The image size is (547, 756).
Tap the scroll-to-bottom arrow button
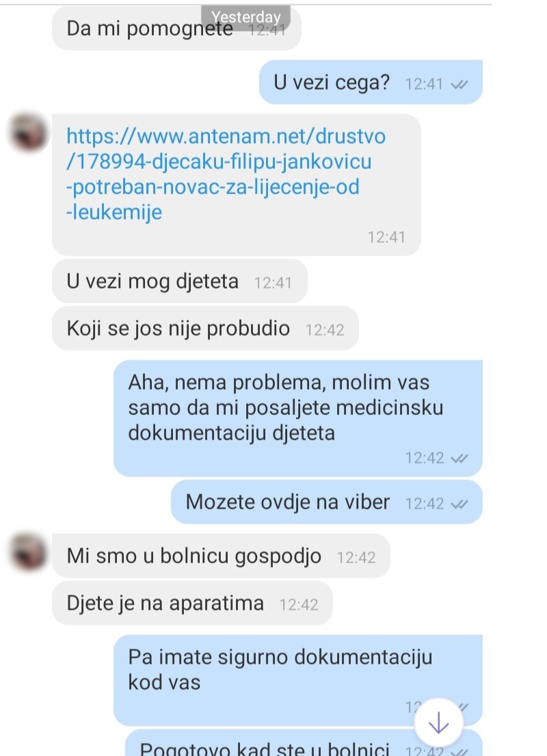(x=438, y=723)
